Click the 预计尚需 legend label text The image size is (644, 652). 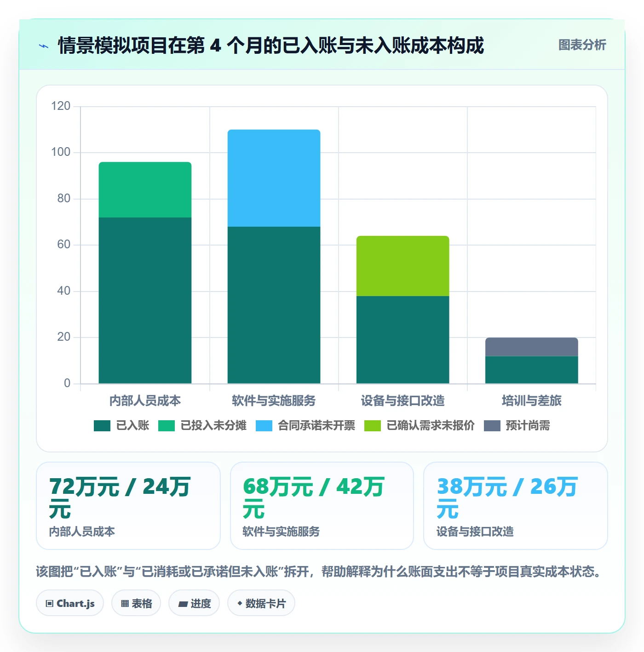coord(528,426)
